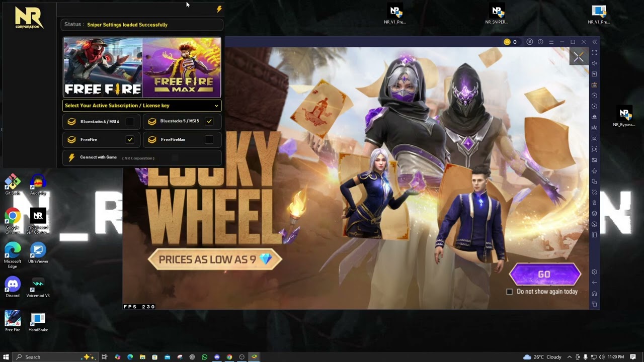Open BlueStacks account profile icon
This screenshot has height=362, width=644.
pos(530,42)
